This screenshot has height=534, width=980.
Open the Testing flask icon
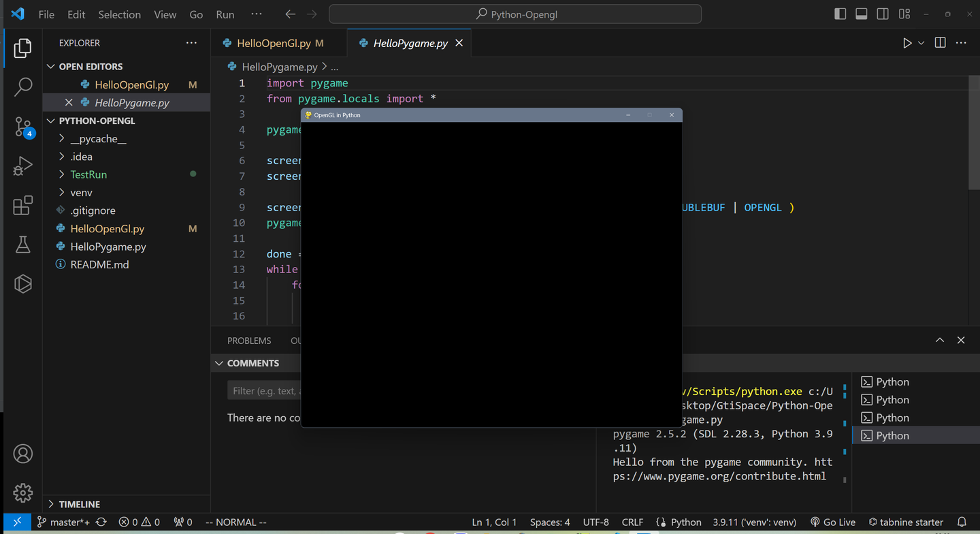coord(23,245)
